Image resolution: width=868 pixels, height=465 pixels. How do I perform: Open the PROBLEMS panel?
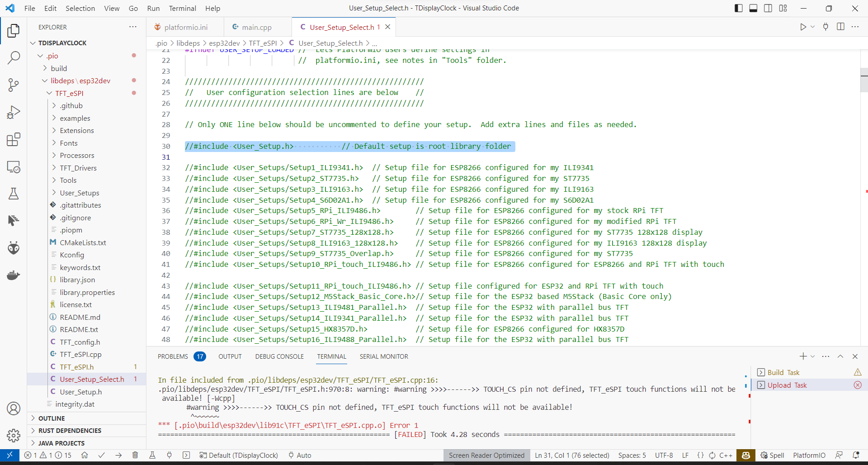(x=173, y=356)
